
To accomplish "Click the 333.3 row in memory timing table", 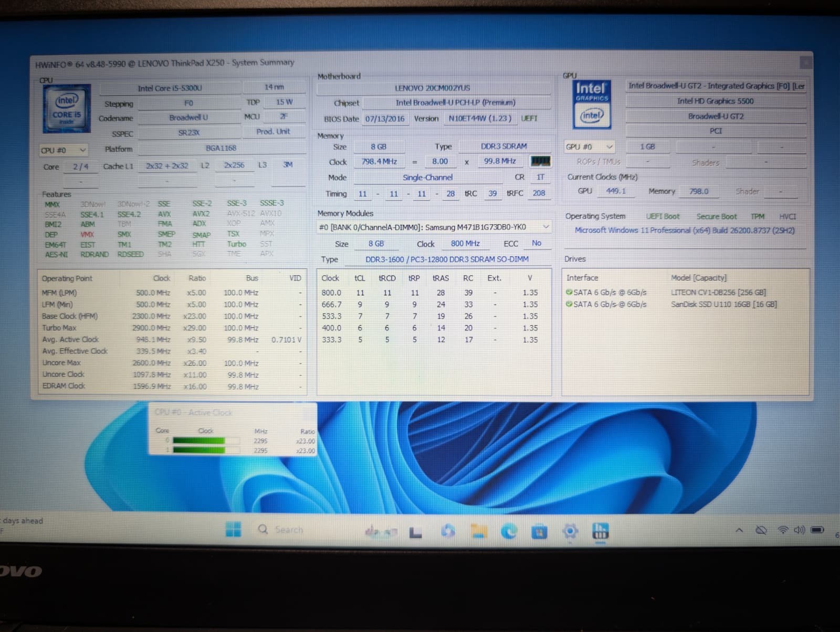I will pyautogui.click(x=434, y=340).
